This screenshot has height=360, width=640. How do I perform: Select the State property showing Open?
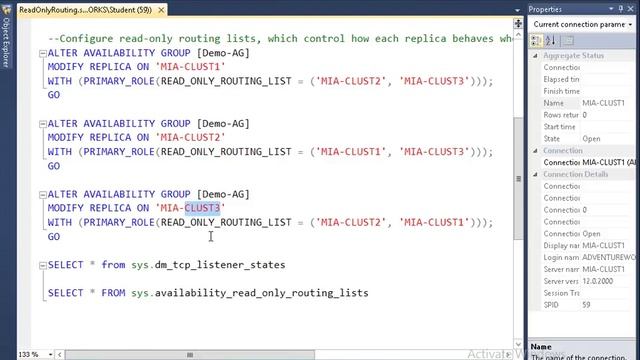point(587,138)
